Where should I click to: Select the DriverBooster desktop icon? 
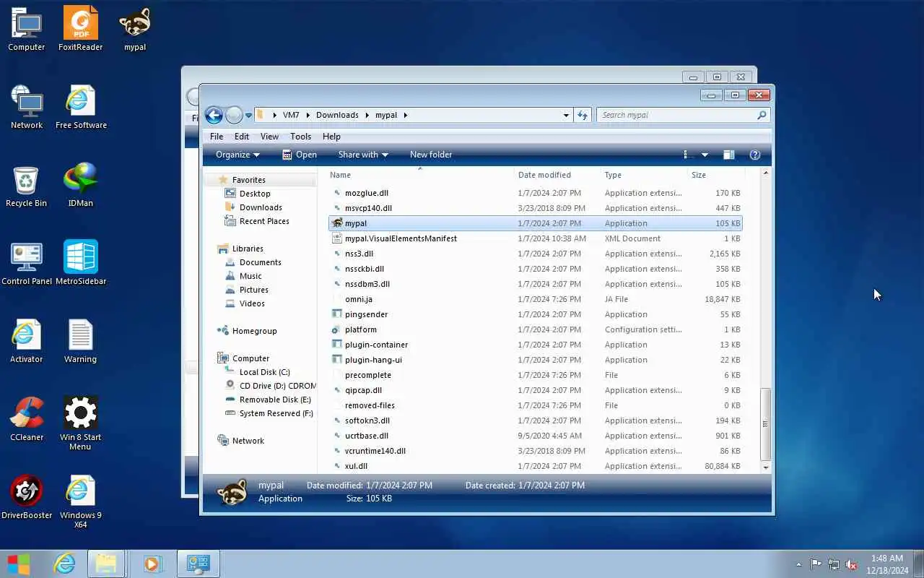(x=27, y=498)
